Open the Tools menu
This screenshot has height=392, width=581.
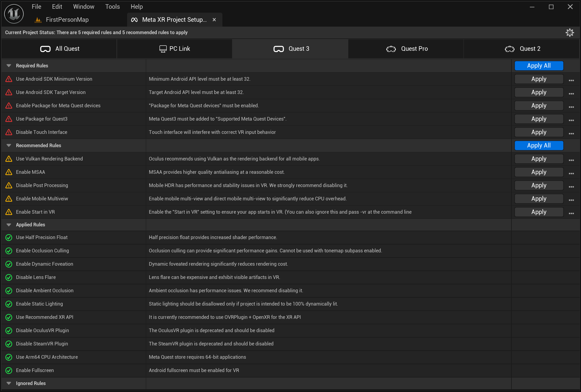[112, 6]
